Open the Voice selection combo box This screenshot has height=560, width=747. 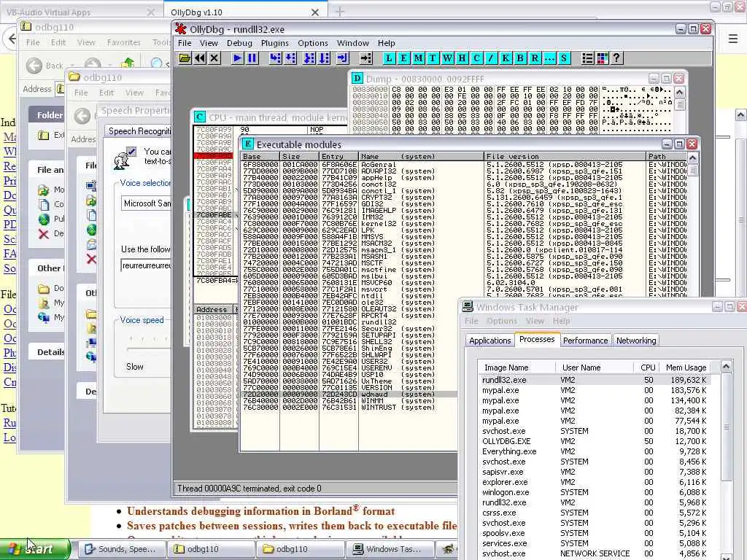point(146,203)
